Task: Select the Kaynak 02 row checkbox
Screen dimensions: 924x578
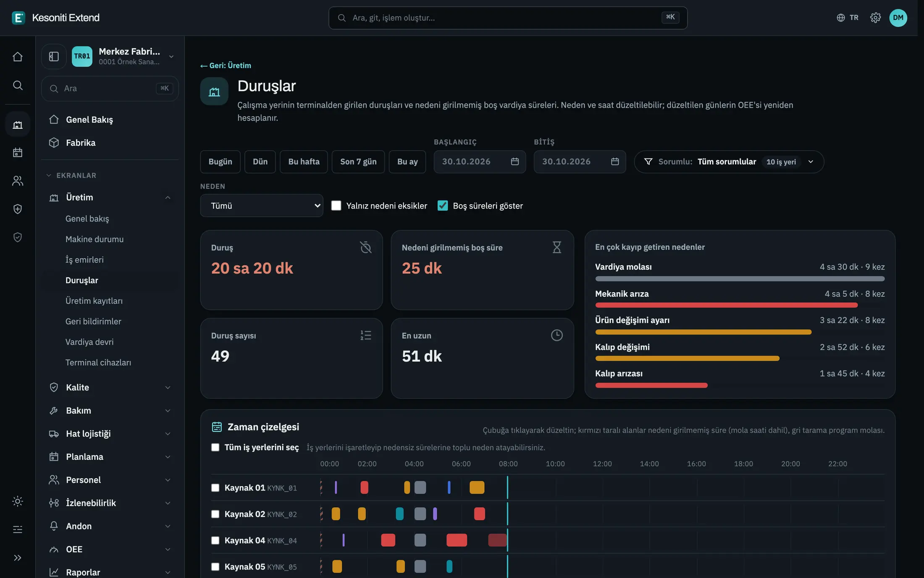Action: (x=215, y=514)
